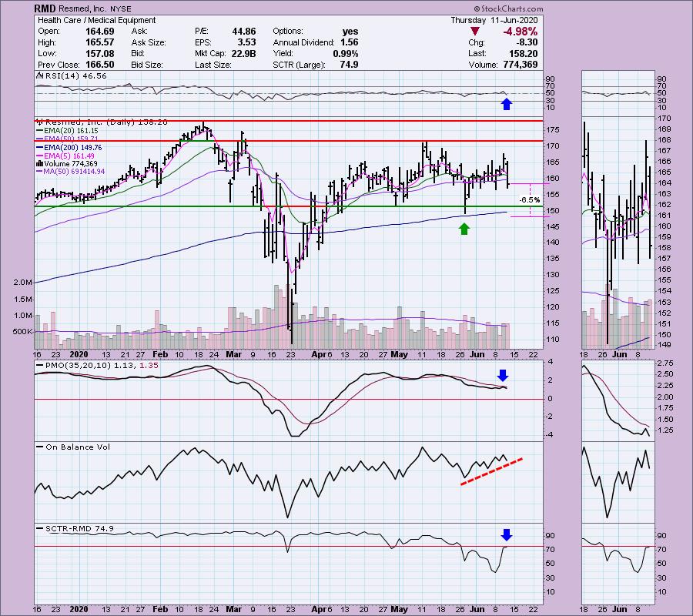Click the 2.0M volume scale label
693x616 pixels.
[23, 283]
